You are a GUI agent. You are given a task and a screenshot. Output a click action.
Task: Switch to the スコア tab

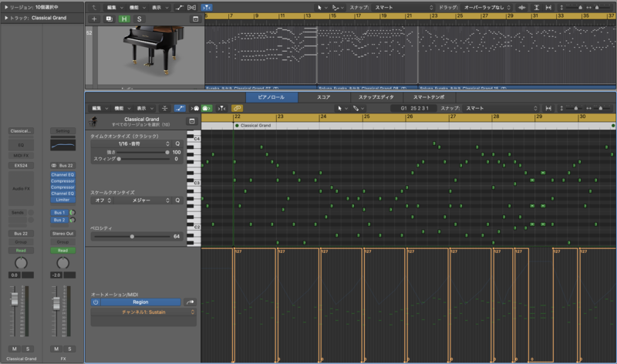pos(324,97)
